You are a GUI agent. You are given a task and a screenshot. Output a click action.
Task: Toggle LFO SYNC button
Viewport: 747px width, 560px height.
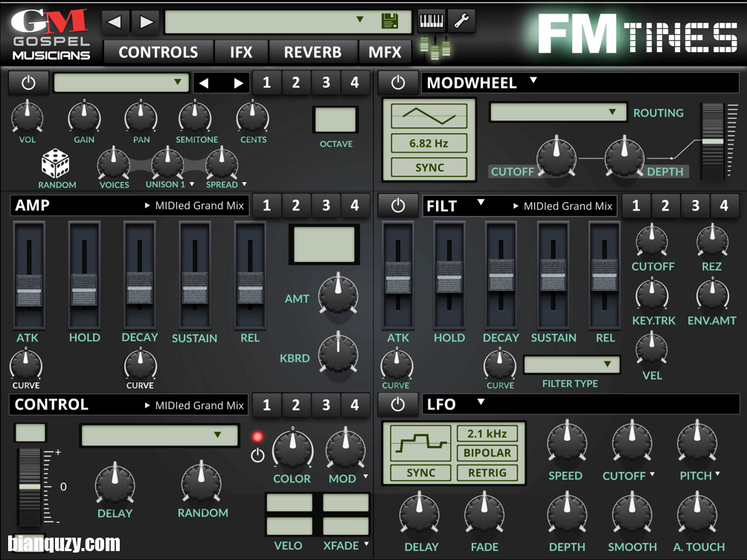420,472
